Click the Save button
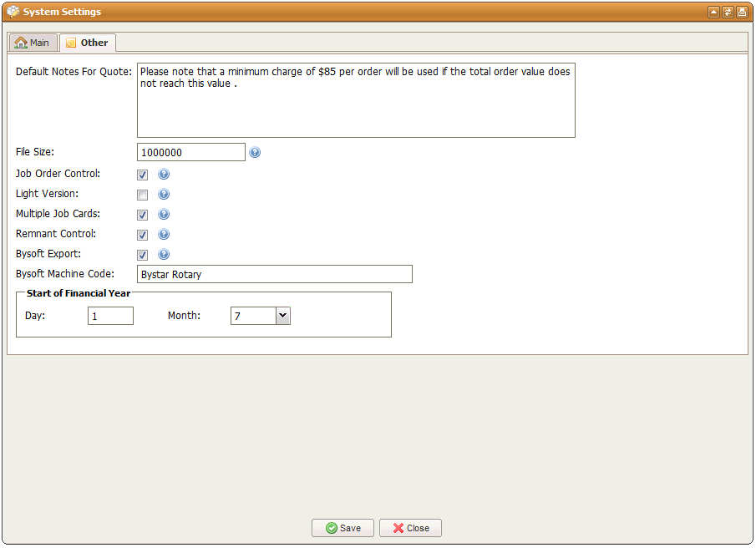 point(342,528)
